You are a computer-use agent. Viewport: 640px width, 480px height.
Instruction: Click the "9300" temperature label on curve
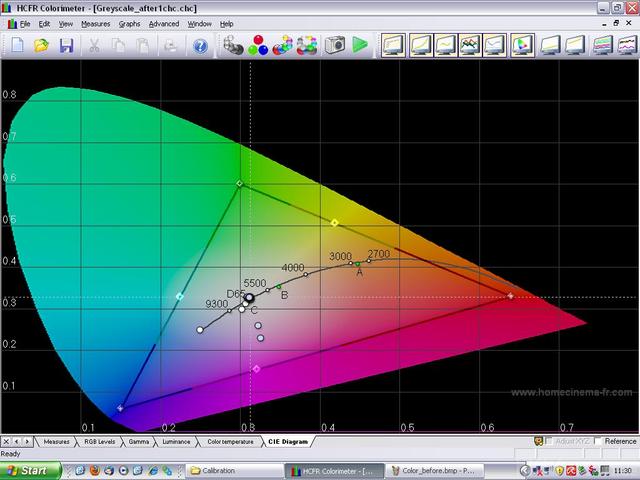tap(216, 304)
